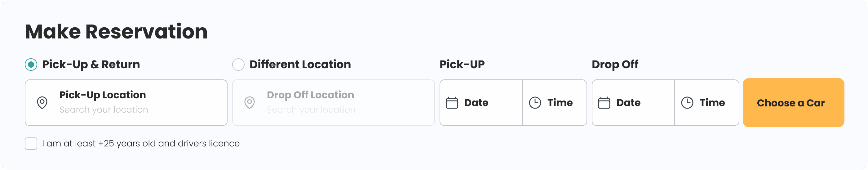This screenshot has height=170, width=868.
Task: Click the Different Location label text
Action: 300,65
